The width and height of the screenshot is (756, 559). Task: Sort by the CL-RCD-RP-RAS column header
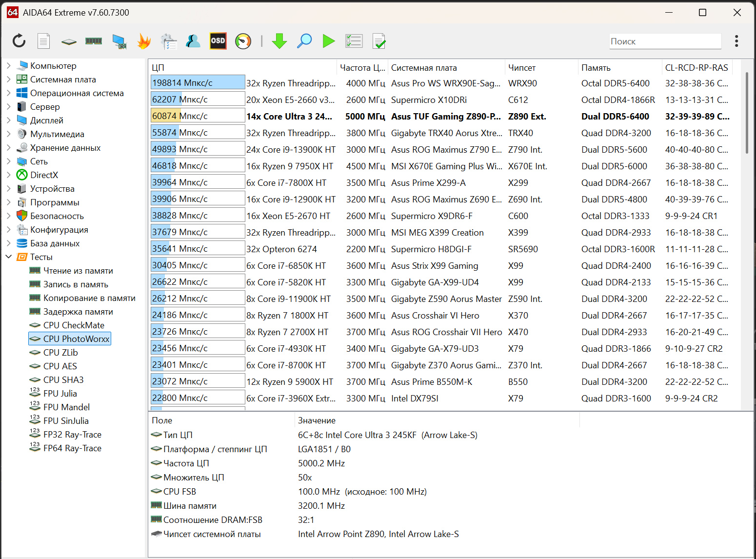point(697,67)
